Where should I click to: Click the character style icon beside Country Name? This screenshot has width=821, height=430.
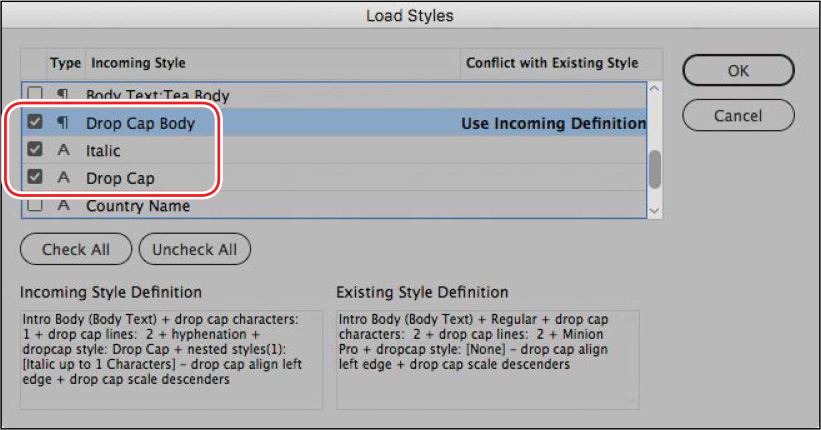(x=63, y=205)
